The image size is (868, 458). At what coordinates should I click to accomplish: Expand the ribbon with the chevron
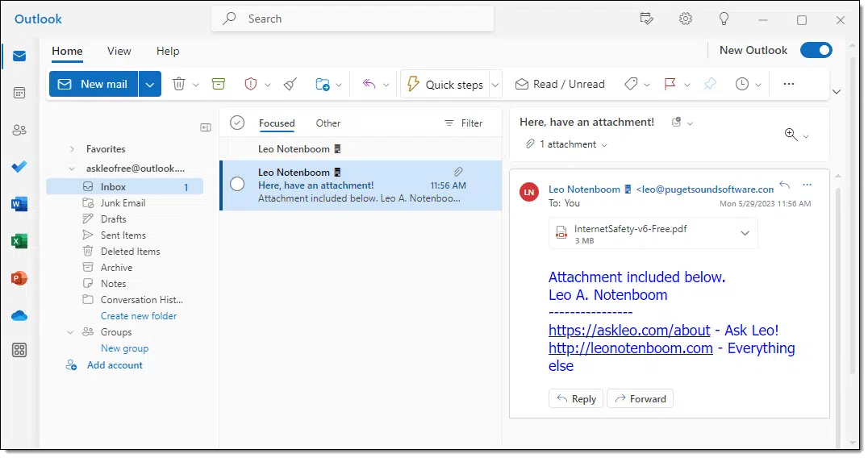click(x=837, y=92)
